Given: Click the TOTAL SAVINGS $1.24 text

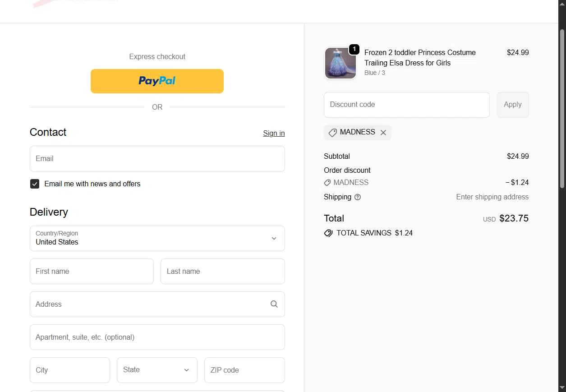Looking at the screenshot, I should (x=374, y=233).
